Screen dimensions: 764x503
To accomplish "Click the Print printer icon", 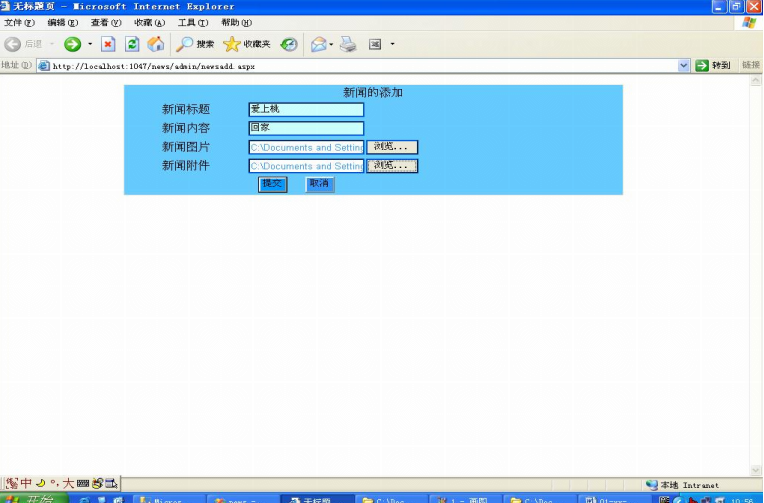I will click(348, 44).
